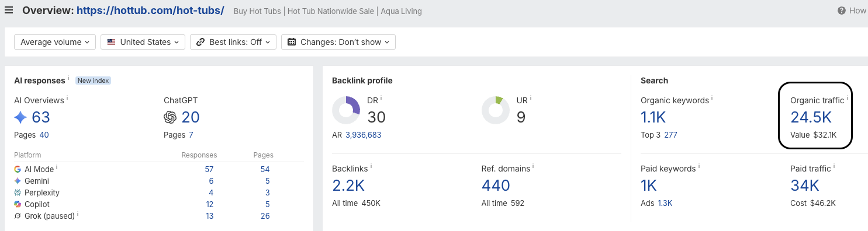Image resolution: width=868 pixels, height=231 pixels.
Task: Click the UR donut chart
Action: pos(496,110)
